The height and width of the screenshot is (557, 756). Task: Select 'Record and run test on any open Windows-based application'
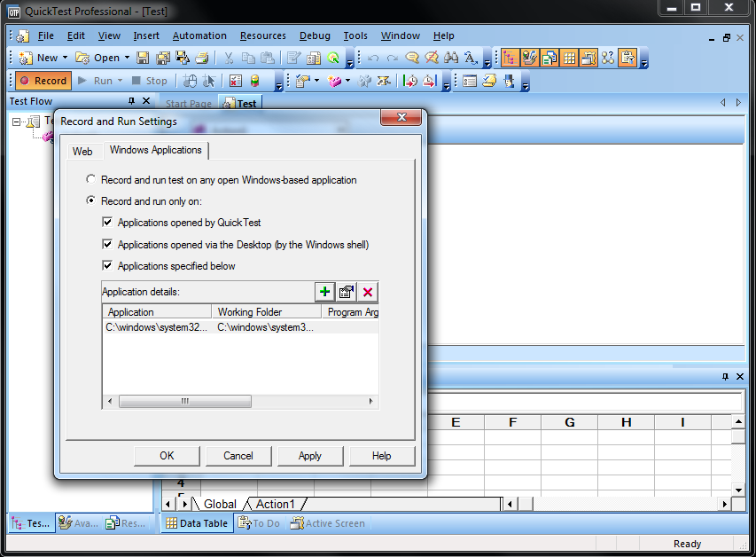(90, 179)
